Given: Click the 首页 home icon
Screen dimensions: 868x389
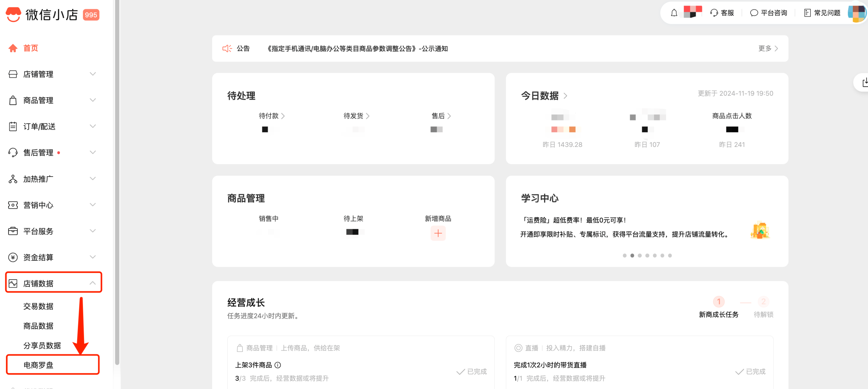Looking at the screenshot, I should (13, 48).
